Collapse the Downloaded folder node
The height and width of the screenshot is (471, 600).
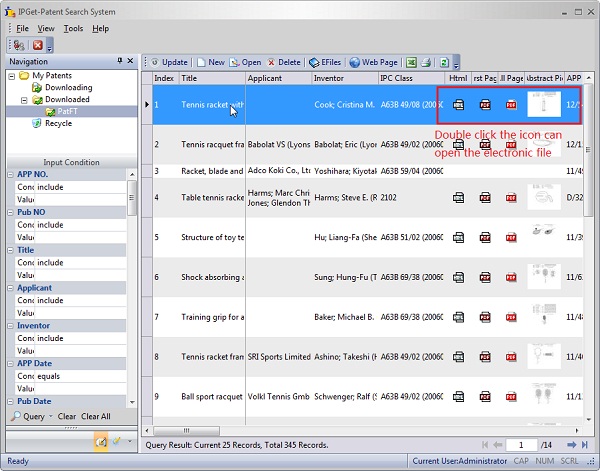[24, 100]
